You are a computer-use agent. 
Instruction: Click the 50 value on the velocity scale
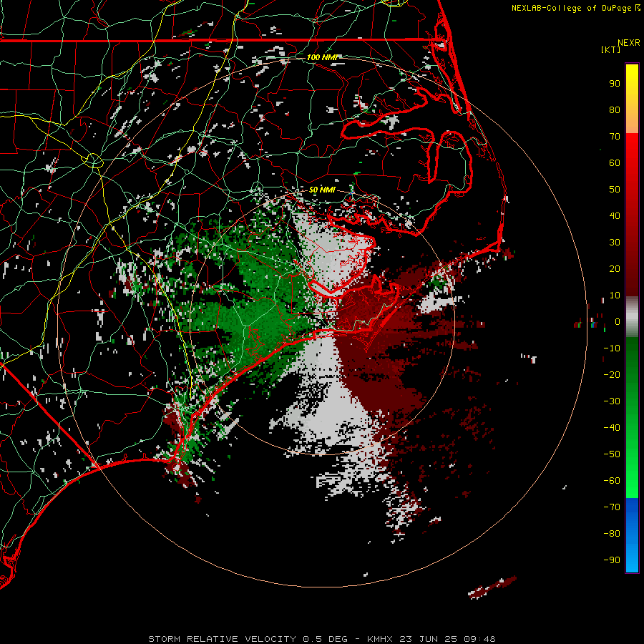(x=615, y=190)
